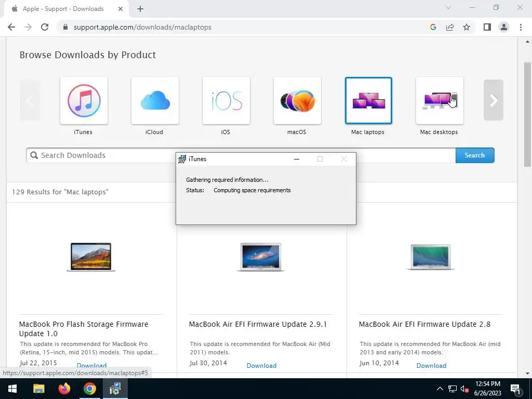Switch to Chrome in the taskbar

(x=89, y=389)
